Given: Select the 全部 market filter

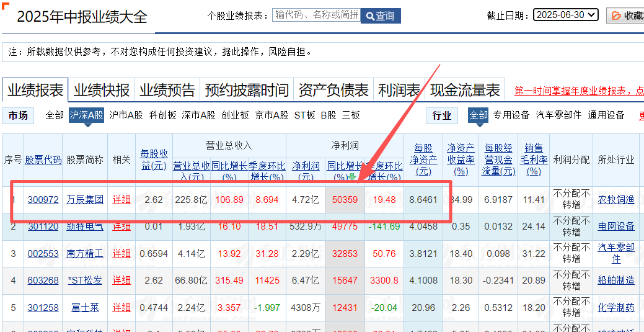Looking at the screenshot, I should [55, 115].
